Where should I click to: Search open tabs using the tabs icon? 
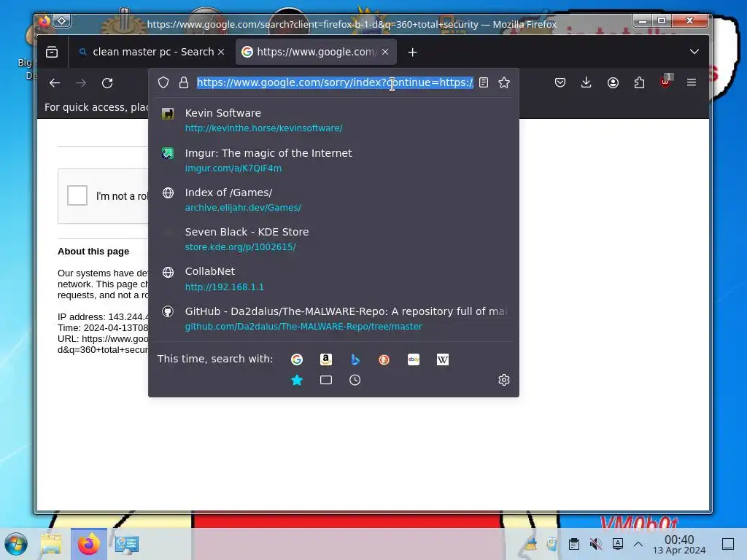[x=326, y=380]
